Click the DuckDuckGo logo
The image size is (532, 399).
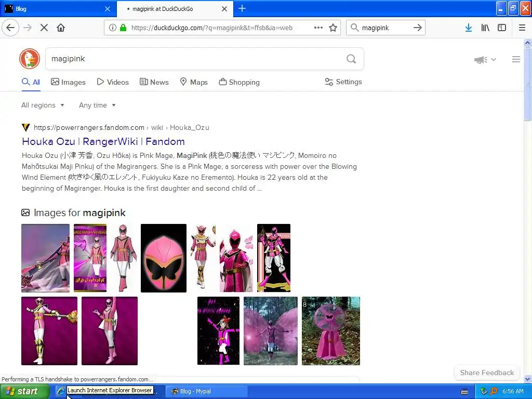coord(30,59)
